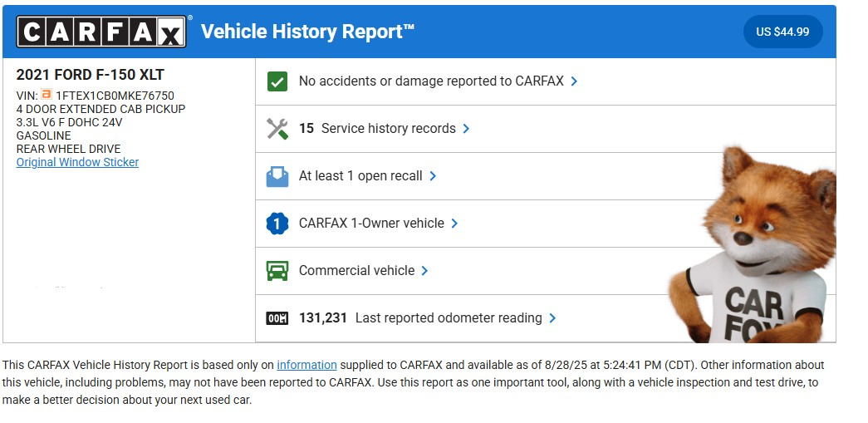Expand the no accidents reported chevron
The height and width of the screenshot is (423, 868).
(x=575, y=81)
